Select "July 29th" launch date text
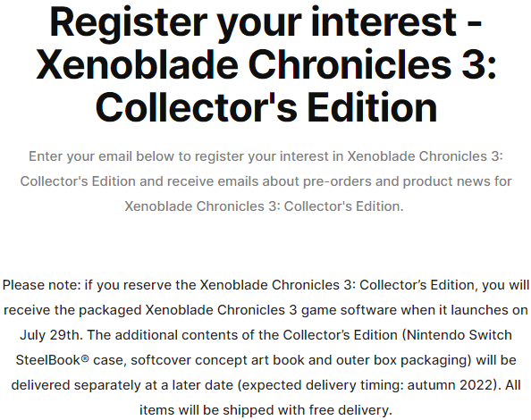 pyautogui.click(x=50, y=335)
